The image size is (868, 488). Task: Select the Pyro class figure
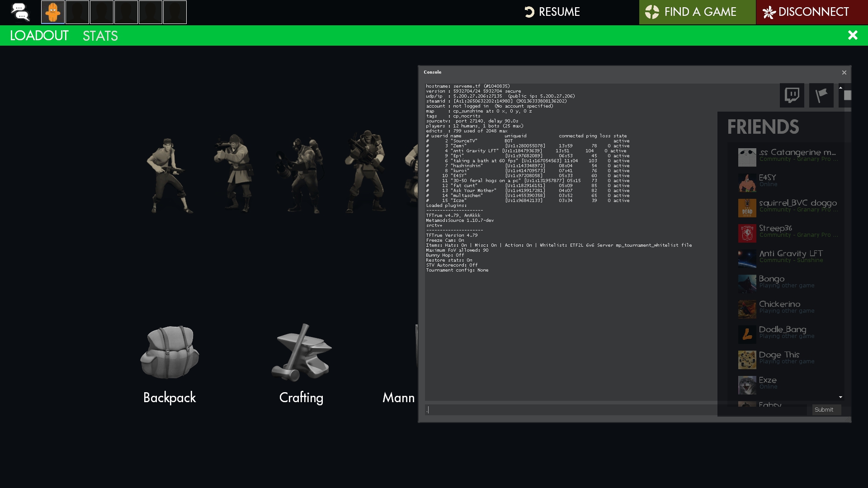click(x=300, y=175)
